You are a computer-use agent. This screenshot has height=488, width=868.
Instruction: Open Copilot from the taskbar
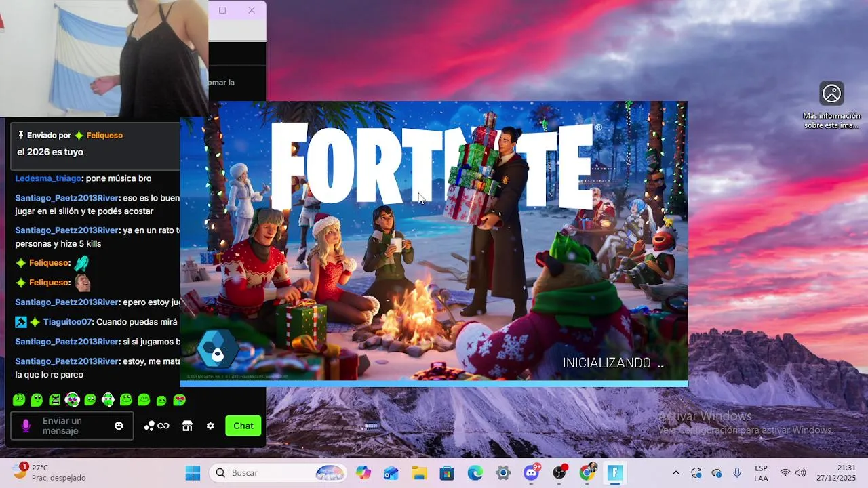click(364, 472)
